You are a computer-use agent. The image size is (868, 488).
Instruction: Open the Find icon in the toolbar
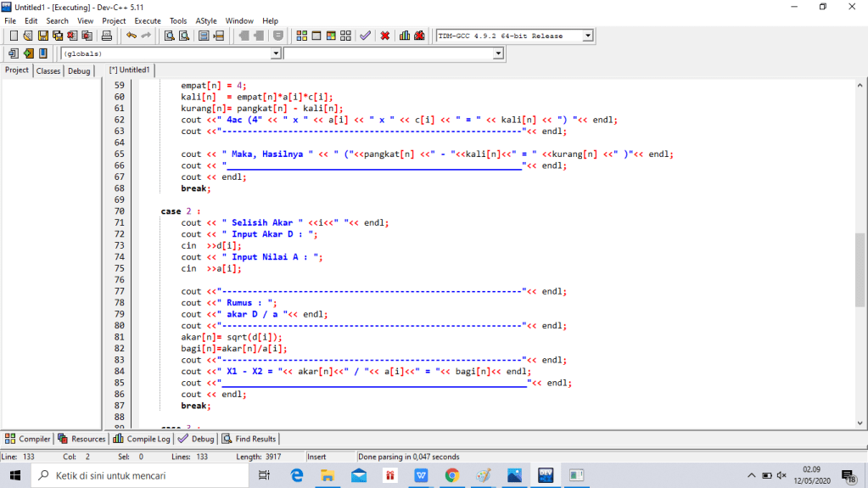pos(169,36)
